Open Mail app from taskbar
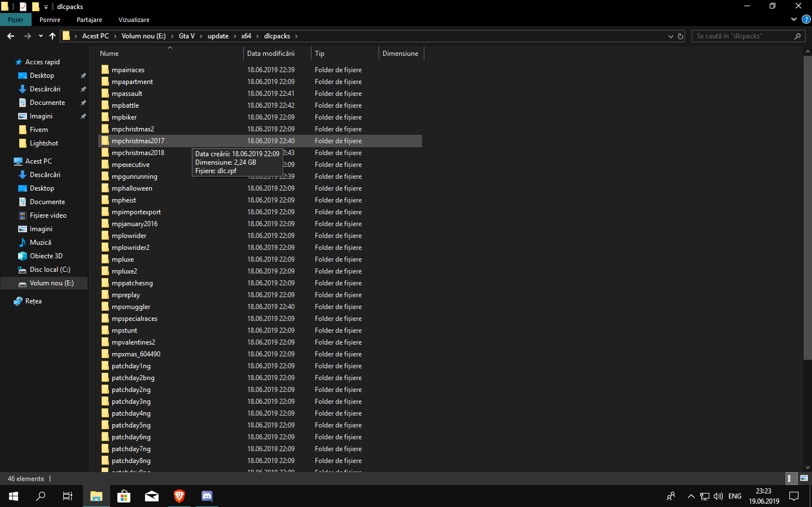Viewport: 812px width, 507px height. (x=152, y=496)
